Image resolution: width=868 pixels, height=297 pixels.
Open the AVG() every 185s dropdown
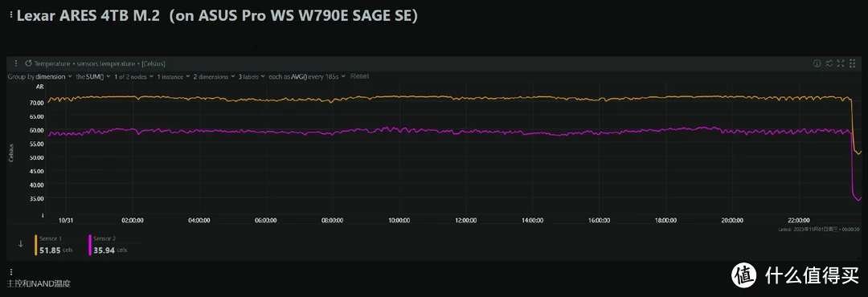click(x=307, y=76)
